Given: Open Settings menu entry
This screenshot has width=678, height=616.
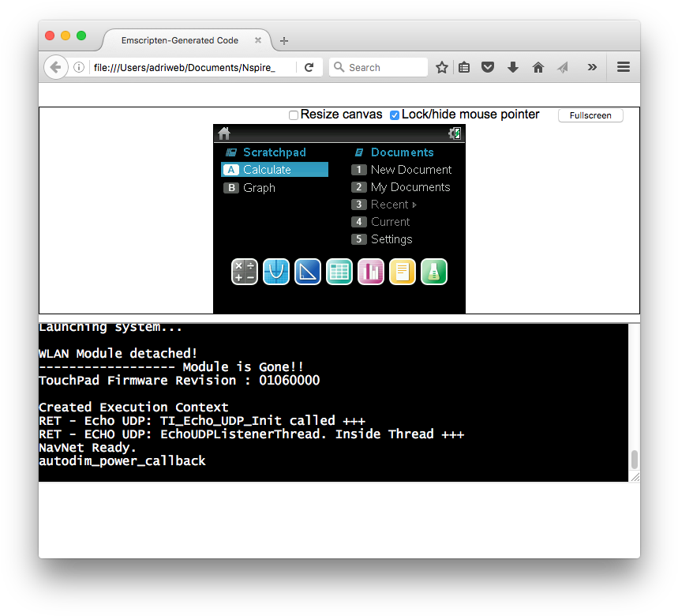Looking at the screenshot, I should click(382, 239).
